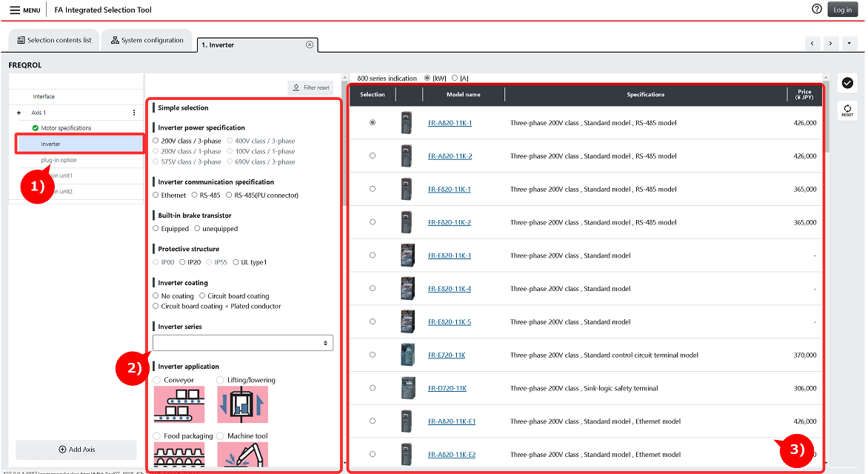Select IP20 protective structure
Image resolution: width=868 pixels, height=474 pixels.
[182, 262]
